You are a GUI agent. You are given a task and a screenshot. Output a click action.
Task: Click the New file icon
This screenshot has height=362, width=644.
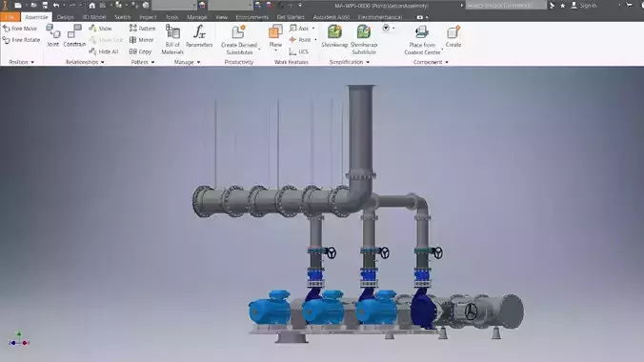click(18, 6)
